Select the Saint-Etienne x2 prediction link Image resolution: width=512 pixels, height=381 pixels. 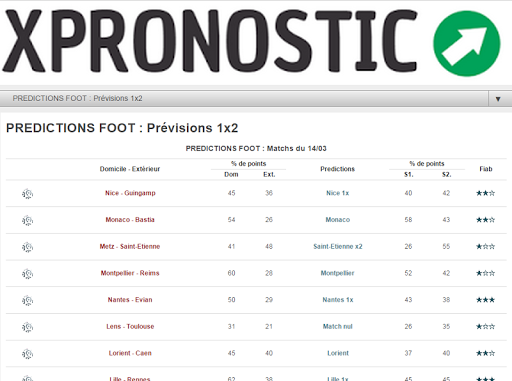point(338,246)
